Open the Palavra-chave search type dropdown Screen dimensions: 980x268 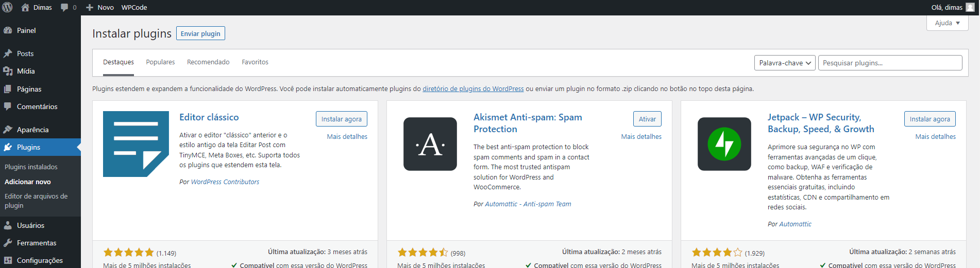tap(785, 63)
